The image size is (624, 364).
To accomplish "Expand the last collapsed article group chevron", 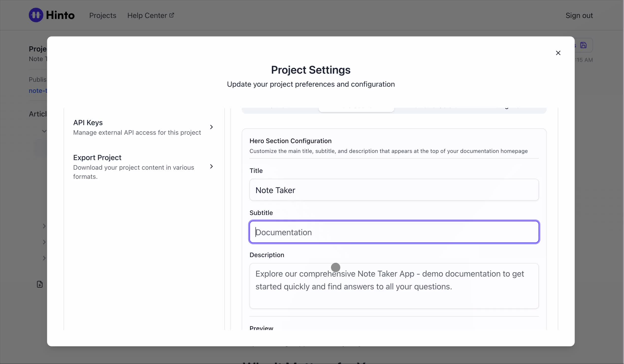I will click(44, 258).
